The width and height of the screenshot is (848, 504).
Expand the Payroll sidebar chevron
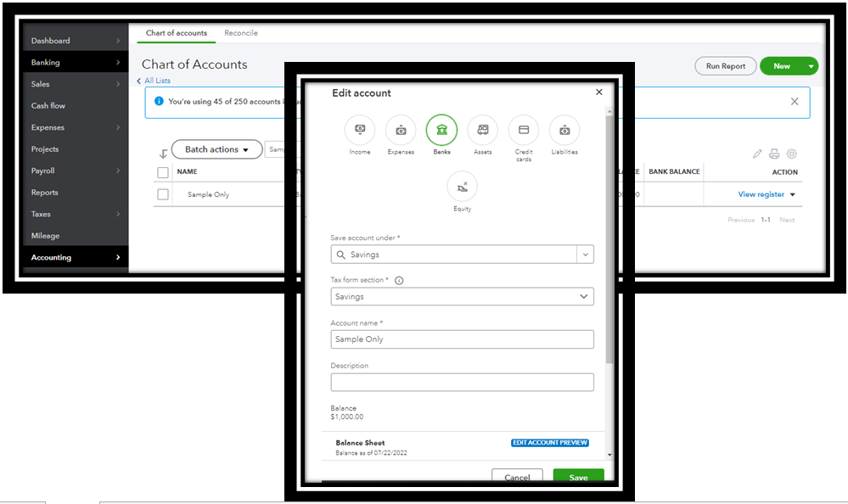(x=118, y=171)
